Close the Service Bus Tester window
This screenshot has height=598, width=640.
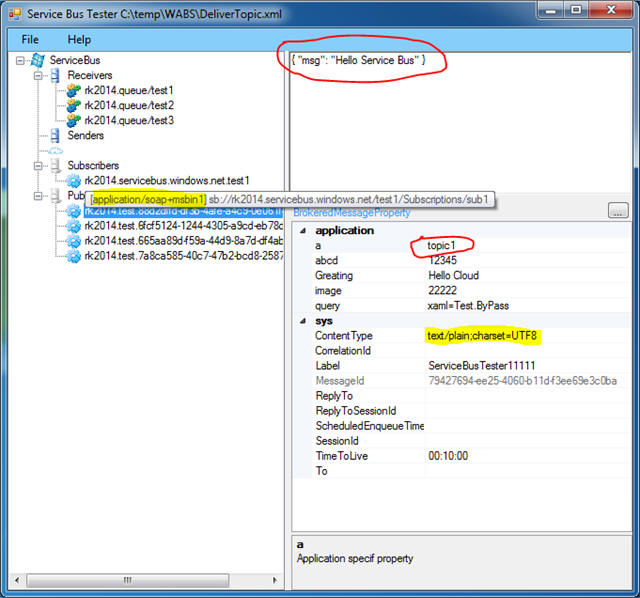(x=611, y=10)
